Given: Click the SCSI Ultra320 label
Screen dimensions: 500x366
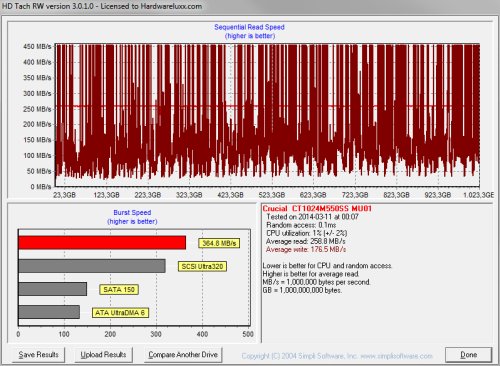Looking at the screenshot, I should coord(202,266).
